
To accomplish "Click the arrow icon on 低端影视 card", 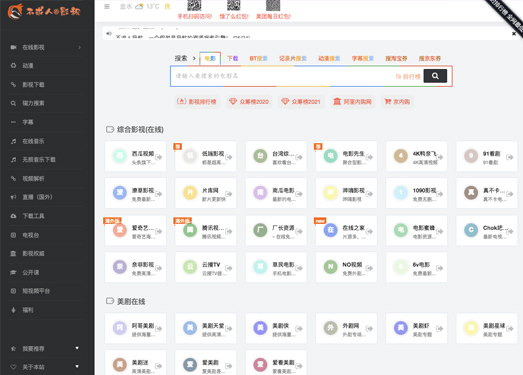I will tap(229, 157).
